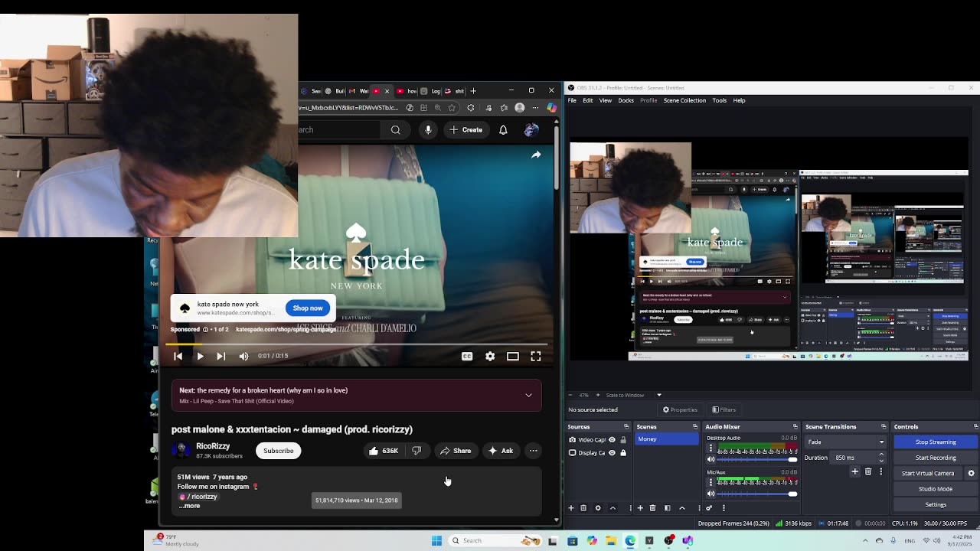The width and height of the screenshot is (980, 551).
Task: Click Shop now on kate spade ad
Action: click(x=308, y=308)
